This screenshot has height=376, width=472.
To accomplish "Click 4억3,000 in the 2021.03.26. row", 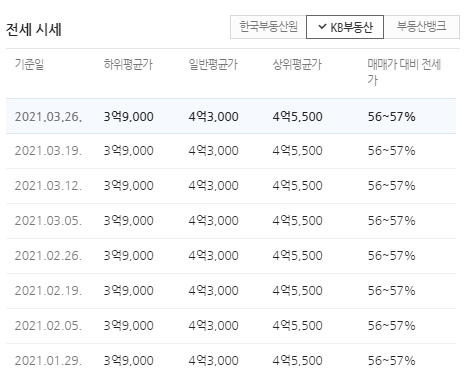I will 214,117.
